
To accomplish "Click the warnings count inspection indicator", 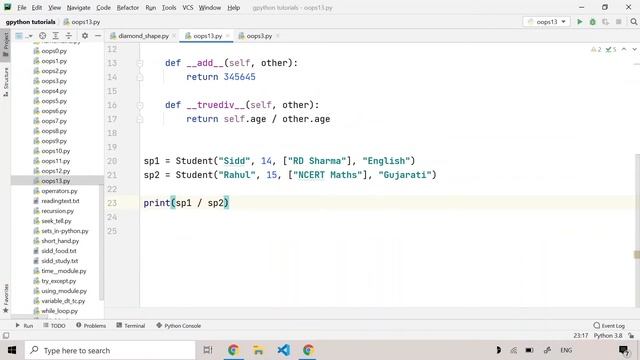I will click(596, 49).
